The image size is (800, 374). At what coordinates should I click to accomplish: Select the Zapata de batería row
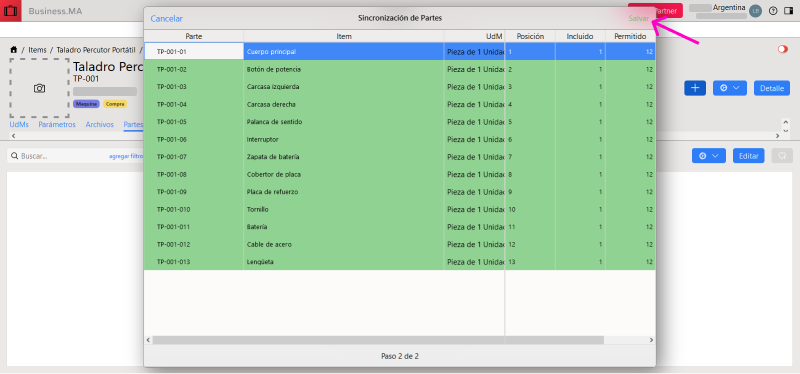(x=400, y=157)
